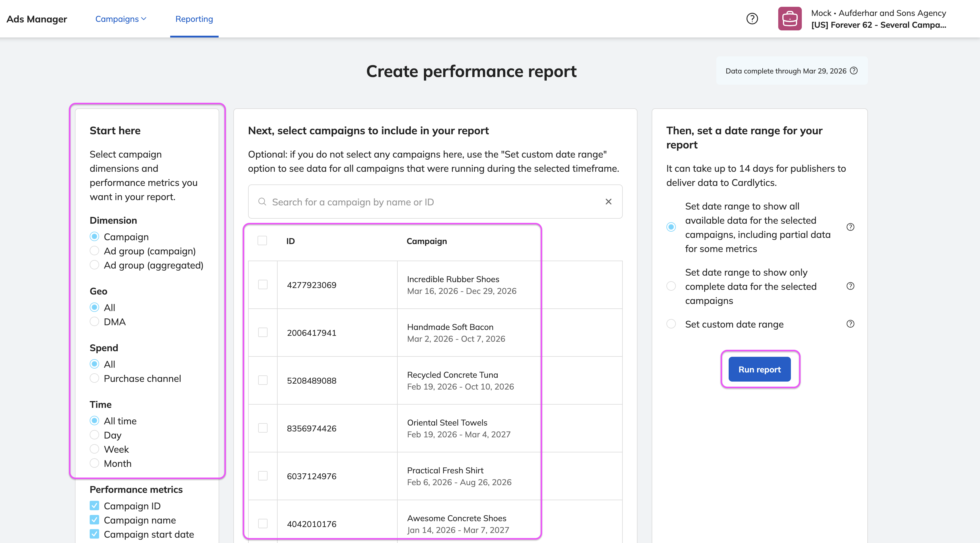The height and width of the screenshot is (543, 980).
Task: Click the magnifier icon in search box
Action: click(262, 202)
